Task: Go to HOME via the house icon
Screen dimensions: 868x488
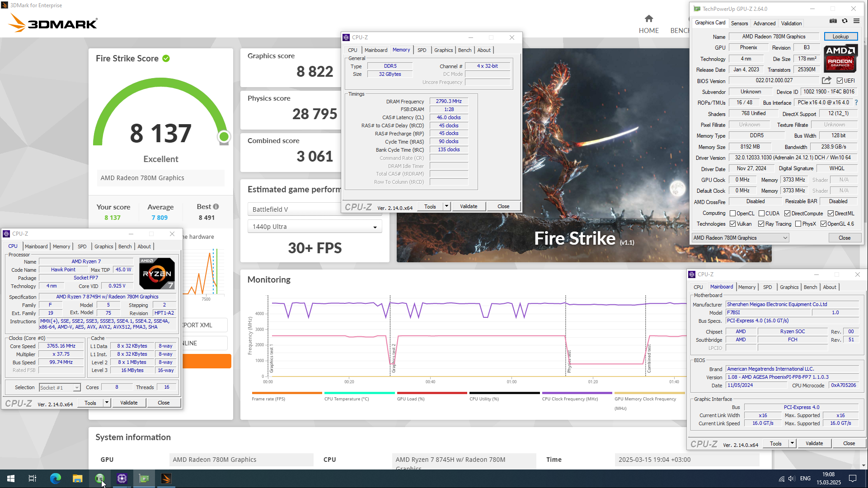Action: coord(649,19)
